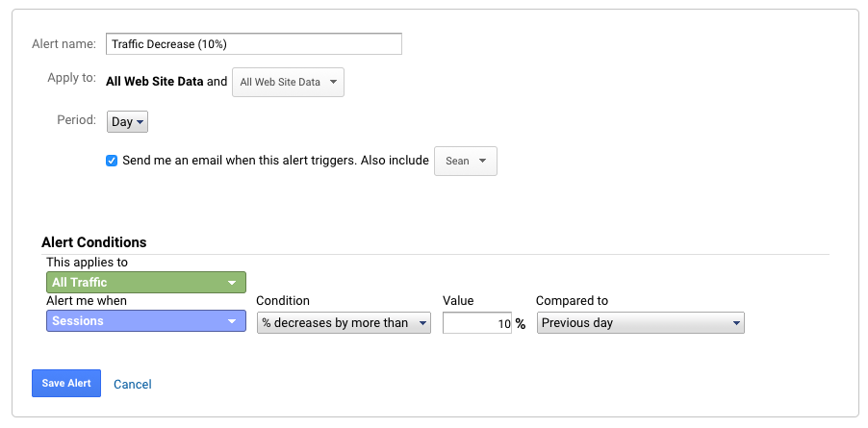Click the 'This applies to' label
868x428 pixels.
tap(87, 262)
